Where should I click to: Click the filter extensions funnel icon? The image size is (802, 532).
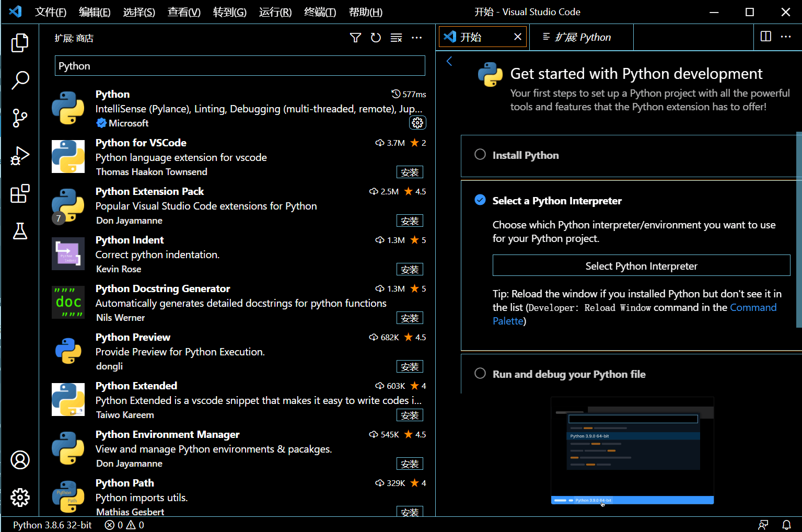point(355,38)
